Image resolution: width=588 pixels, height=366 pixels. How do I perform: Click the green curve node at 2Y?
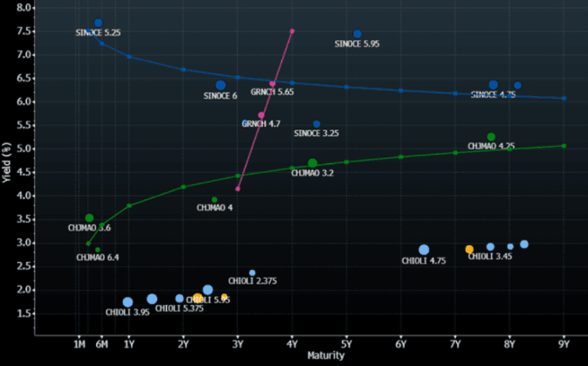point(183,187)
